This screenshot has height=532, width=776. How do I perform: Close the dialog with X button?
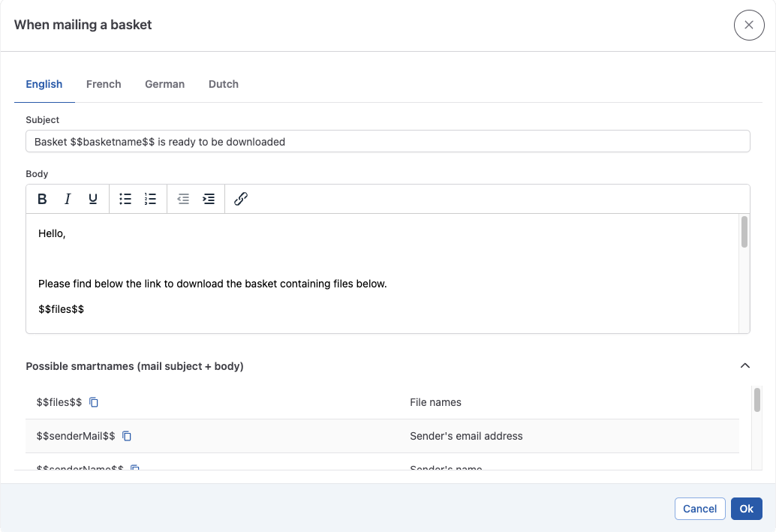pos(748,25)
